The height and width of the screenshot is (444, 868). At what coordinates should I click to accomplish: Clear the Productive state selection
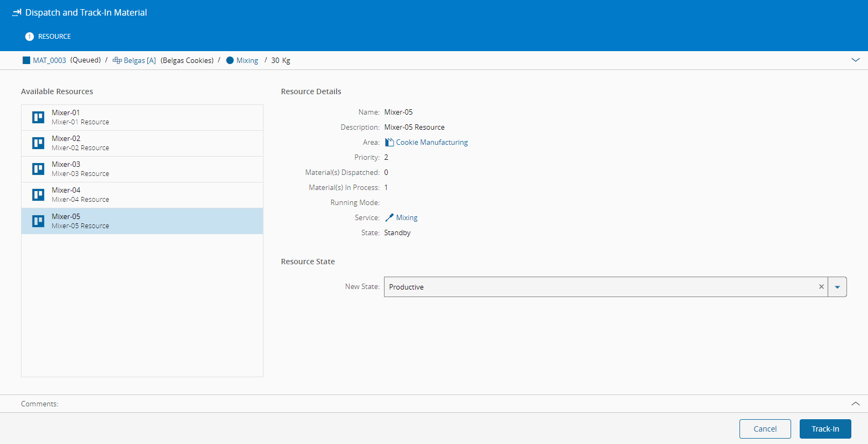tap(821, 287)
